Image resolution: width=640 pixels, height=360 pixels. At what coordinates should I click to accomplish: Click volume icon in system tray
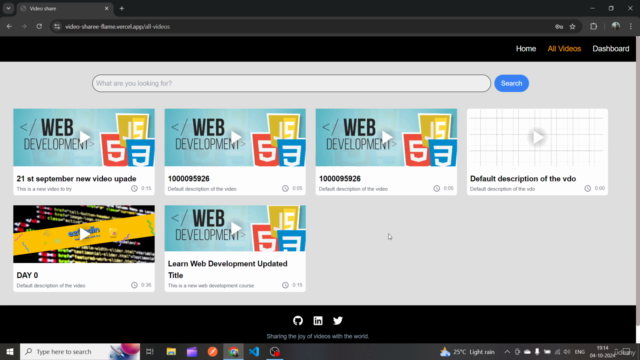[x=567, y=352]
